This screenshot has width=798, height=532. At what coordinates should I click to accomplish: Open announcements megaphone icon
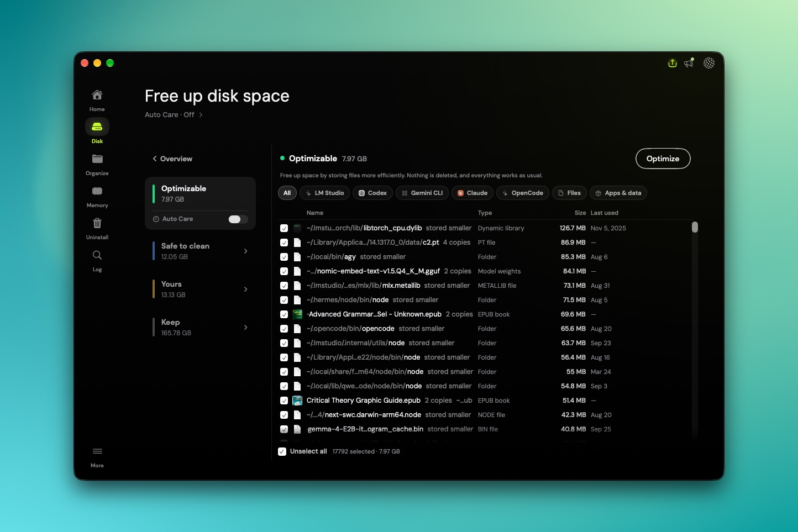(x=689, y=63)
